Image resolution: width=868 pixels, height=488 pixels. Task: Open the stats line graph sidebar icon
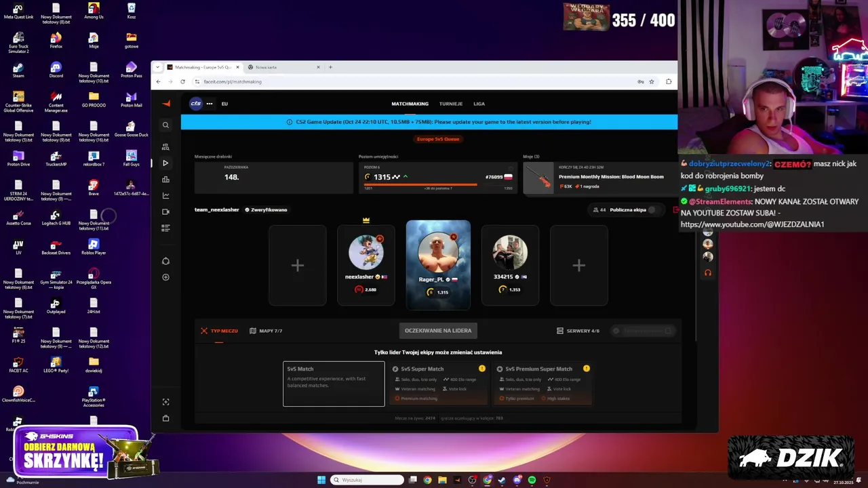click(x=165, y=196)
